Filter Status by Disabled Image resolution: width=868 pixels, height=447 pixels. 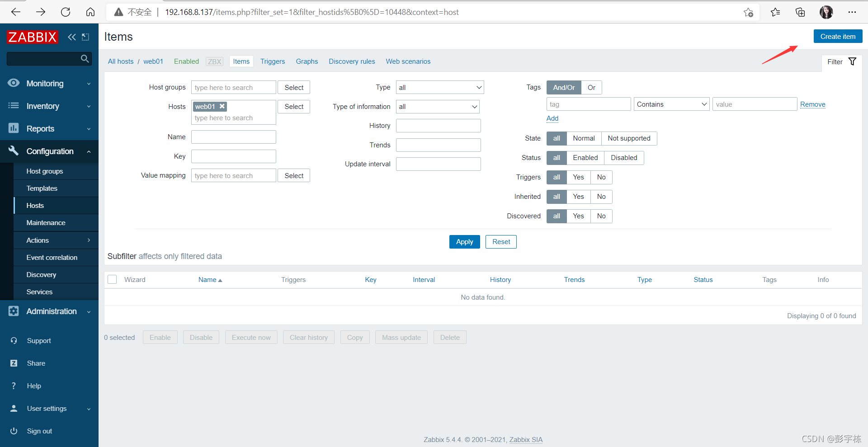[x=624, y=158]
